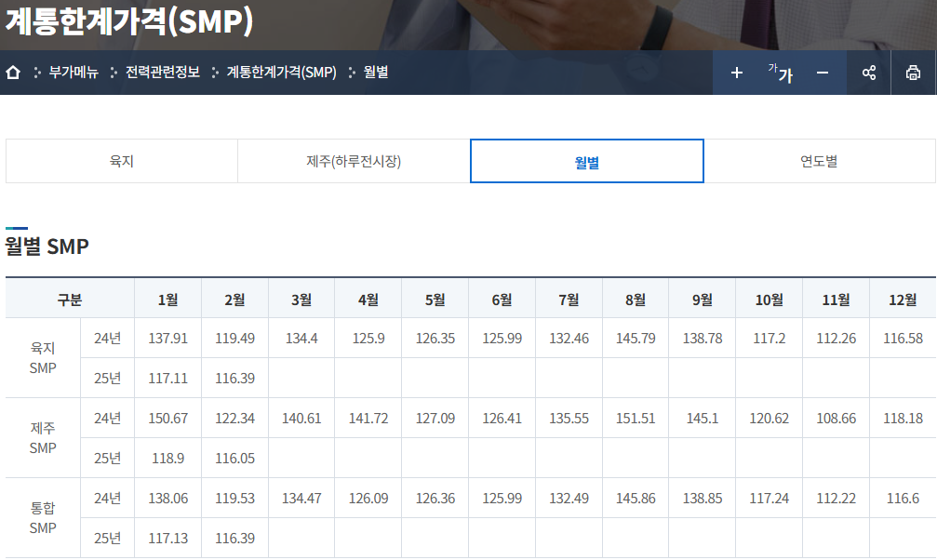Screen dimensions: 937x560
Task: Click the share icon
Action: [x=869, y=73]
